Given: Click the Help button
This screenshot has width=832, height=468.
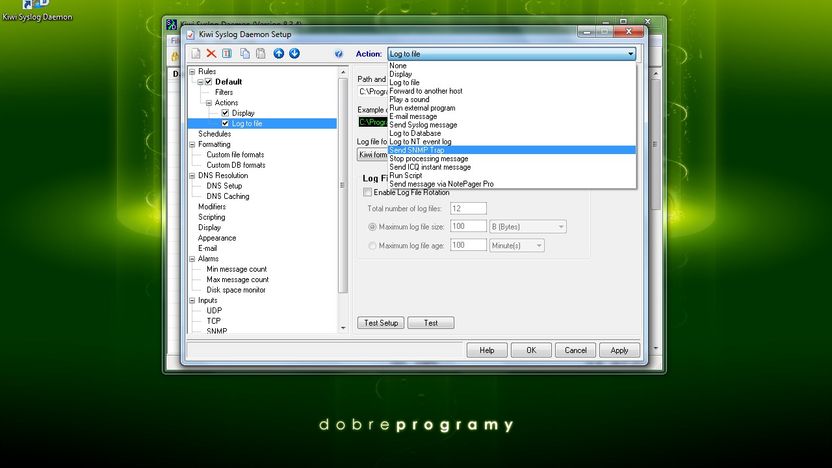Looking at the screenshot, I should click(487, 350).
